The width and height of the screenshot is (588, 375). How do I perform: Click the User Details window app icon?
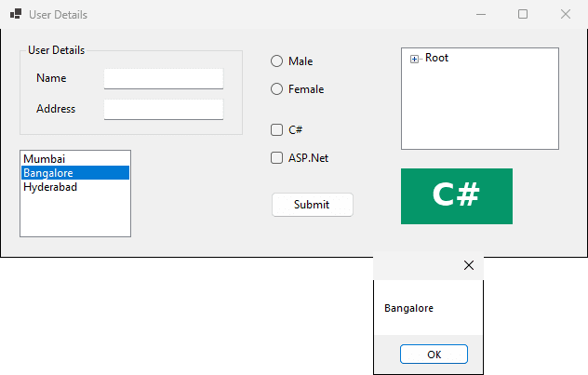click(16, 14)
